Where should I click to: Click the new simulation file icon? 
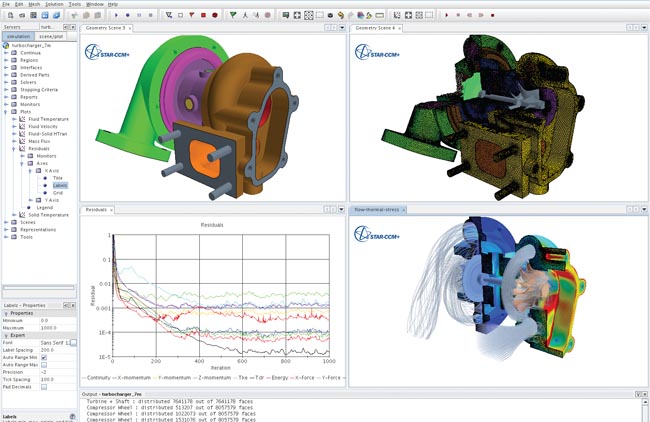10,15
